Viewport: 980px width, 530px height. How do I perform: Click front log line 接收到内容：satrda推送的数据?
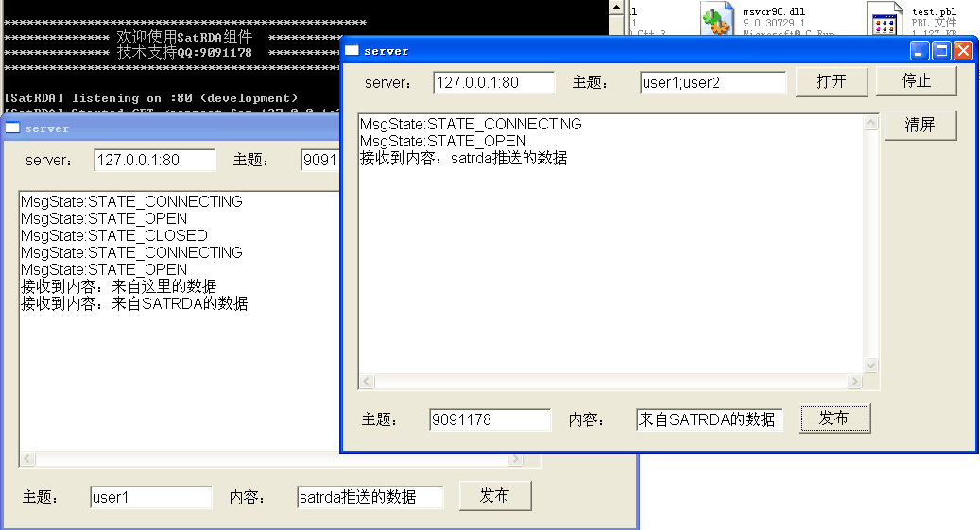point(463,158)
